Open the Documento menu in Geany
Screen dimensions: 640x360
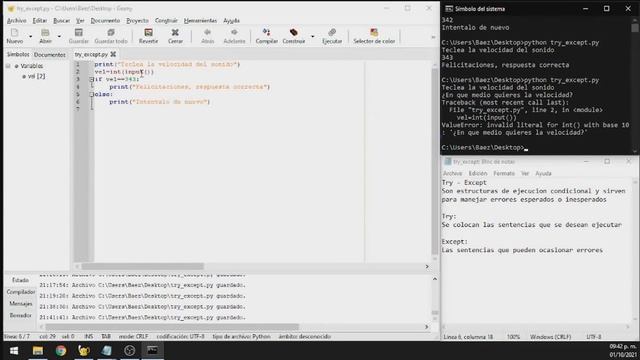coord(105,20)
